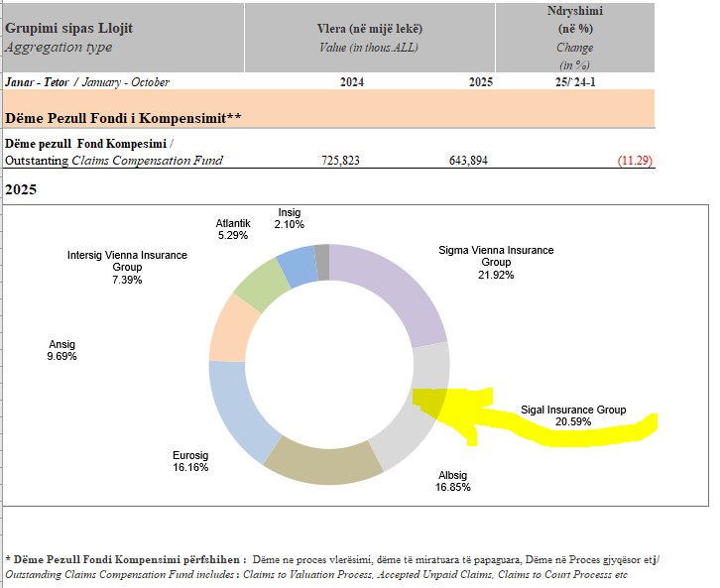Click the Atlantik 5.29% data label
This screenshot has height=588, width=720.
point(234,230)
